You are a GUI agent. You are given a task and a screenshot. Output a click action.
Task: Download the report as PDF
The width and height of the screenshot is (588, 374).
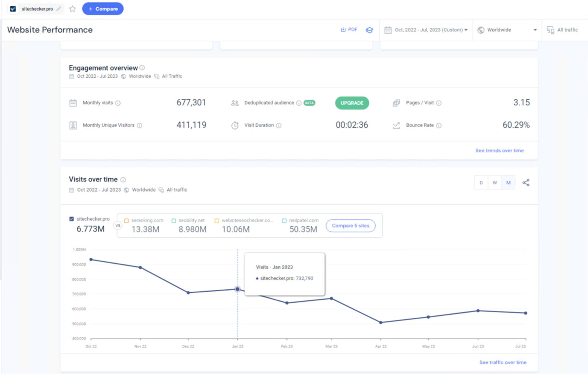click(349, 30)
